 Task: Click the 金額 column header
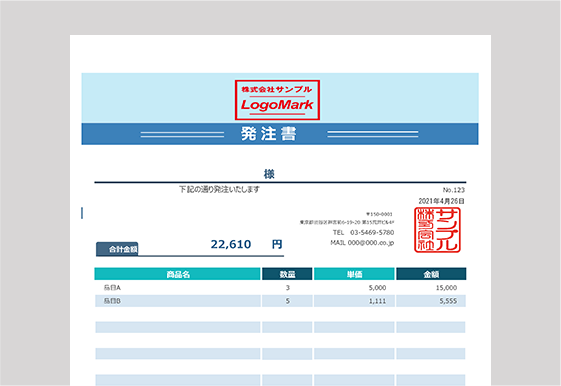pos(431,274)
